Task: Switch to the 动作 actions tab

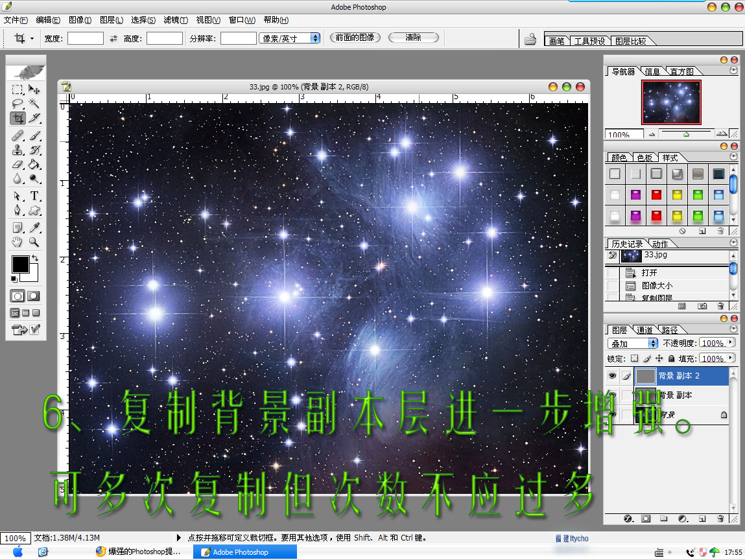Action: tap(660, 244)
